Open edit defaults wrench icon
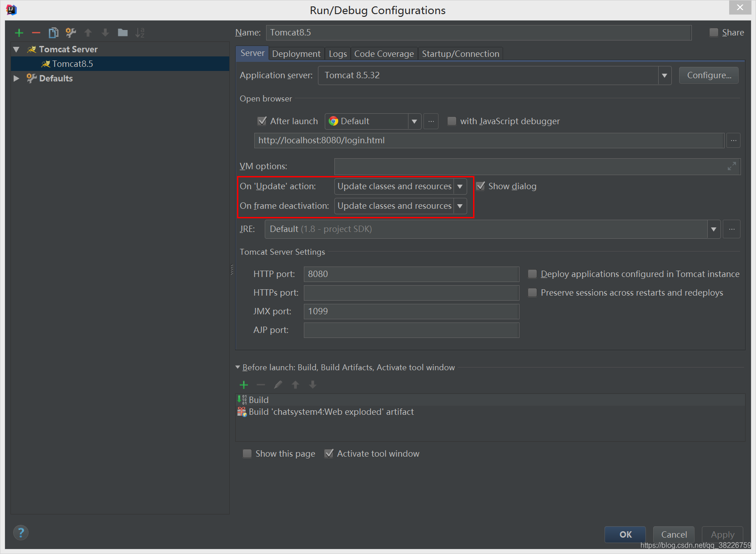 71,33
